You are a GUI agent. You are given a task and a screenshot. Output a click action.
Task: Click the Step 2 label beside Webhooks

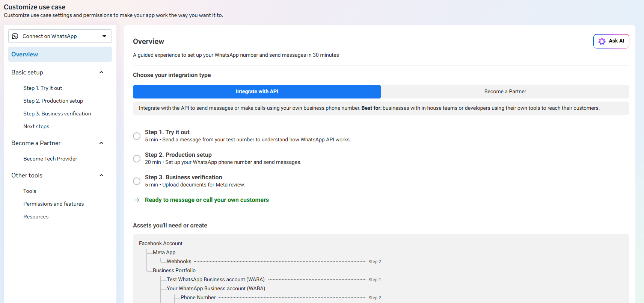click(374, 262)
